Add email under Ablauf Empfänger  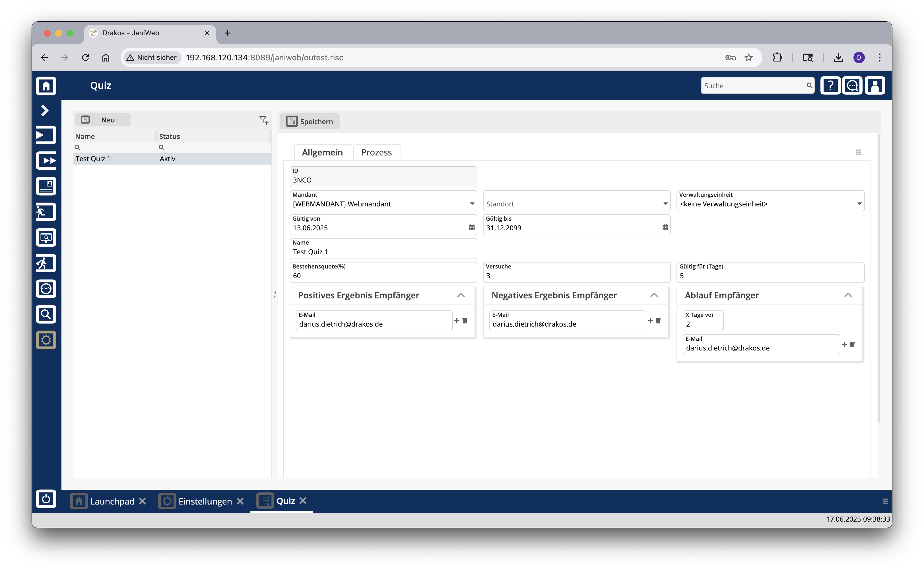coord(844,345)
